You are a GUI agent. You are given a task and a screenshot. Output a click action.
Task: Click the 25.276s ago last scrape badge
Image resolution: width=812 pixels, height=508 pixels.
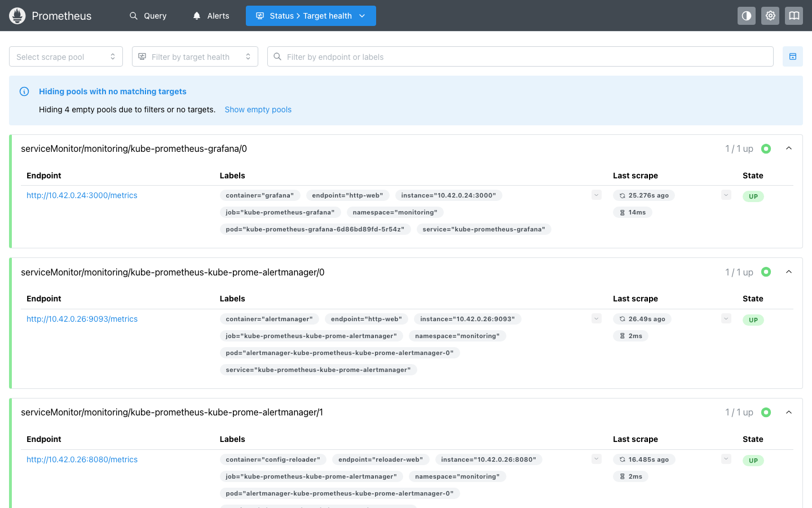click(644, 195)
